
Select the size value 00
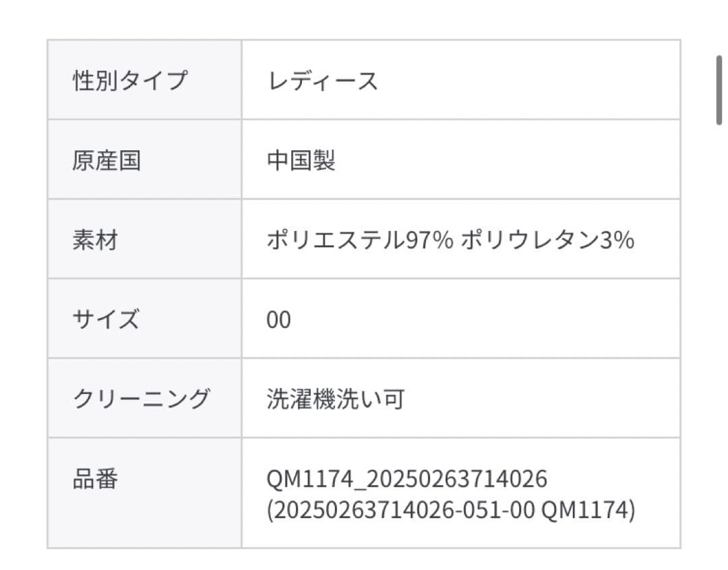[278, 319]
